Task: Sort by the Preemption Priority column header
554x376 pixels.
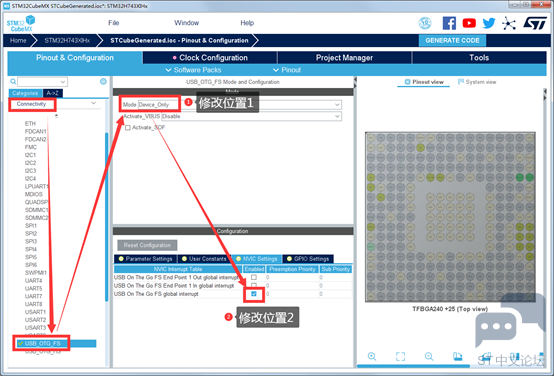Action: coord(292,269)
